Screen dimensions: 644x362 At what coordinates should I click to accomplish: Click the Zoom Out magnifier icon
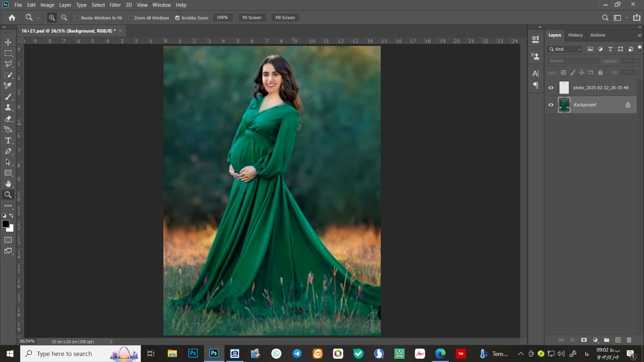coord(64,18)
